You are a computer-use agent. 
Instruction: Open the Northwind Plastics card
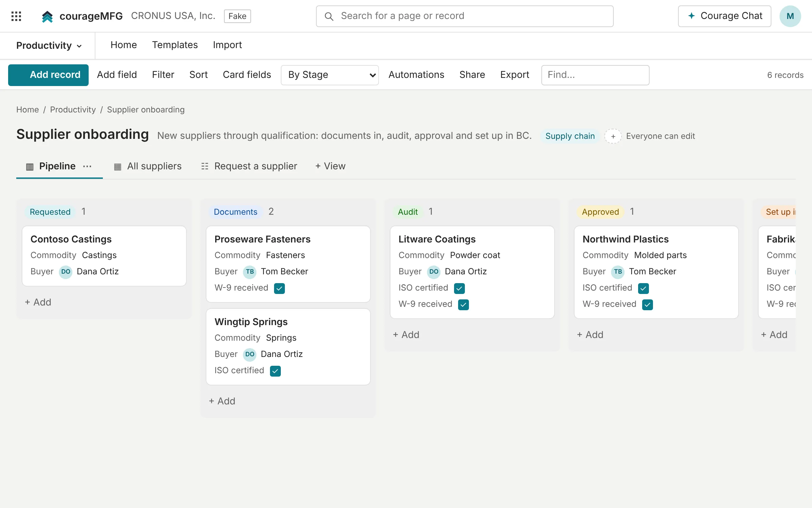(656, 272)
